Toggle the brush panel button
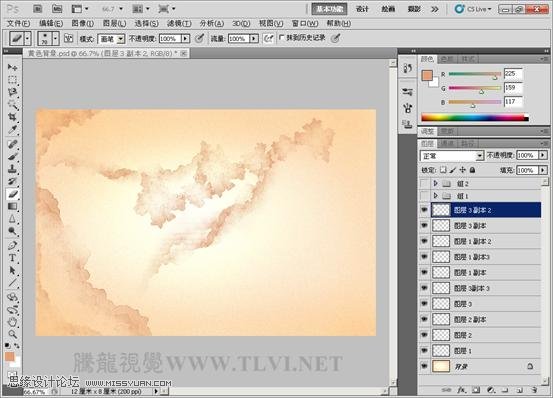Viewport: 553px width, 398px height. pyautogui.click(x=68, y=38)
